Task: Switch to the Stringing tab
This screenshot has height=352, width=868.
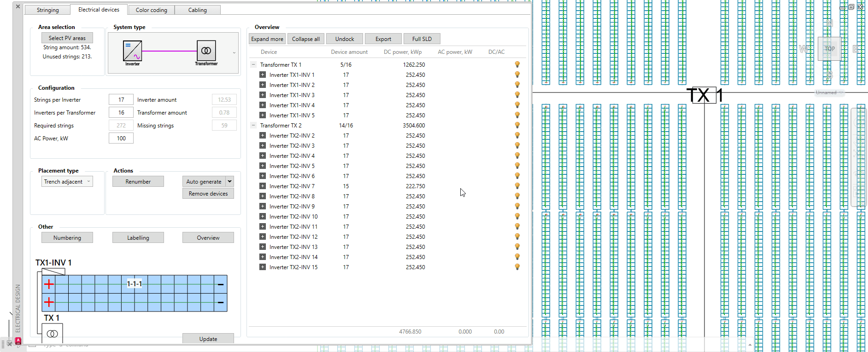Action: point(48,10)
